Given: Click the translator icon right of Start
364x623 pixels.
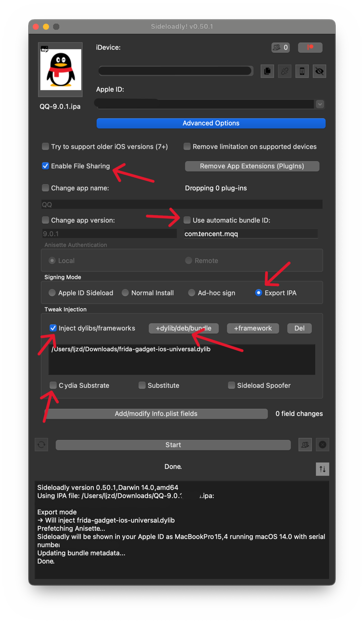Looking at the screenshot, I should [x=305, y=445].
